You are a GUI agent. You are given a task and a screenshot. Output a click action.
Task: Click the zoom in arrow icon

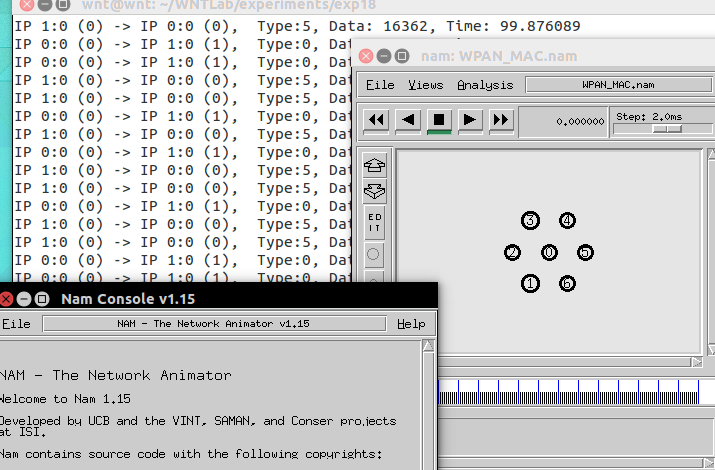click(374, 165)
